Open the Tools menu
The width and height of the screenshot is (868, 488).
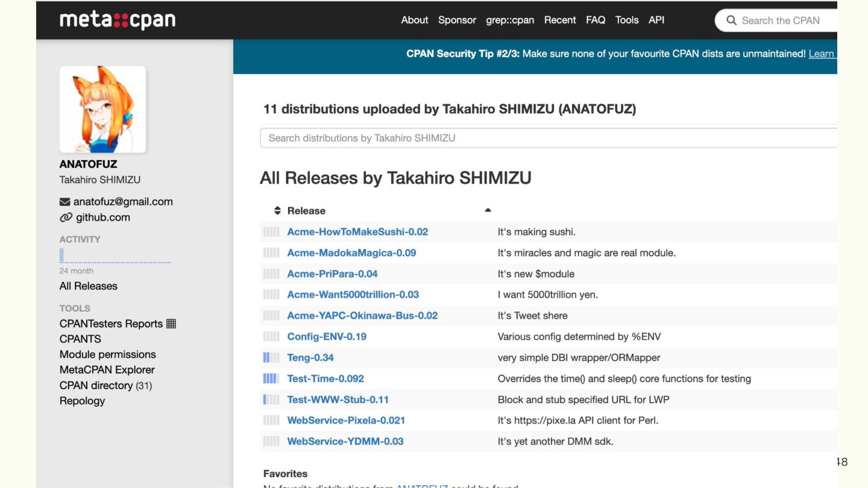pyautogui.click(x=627, y=20)
